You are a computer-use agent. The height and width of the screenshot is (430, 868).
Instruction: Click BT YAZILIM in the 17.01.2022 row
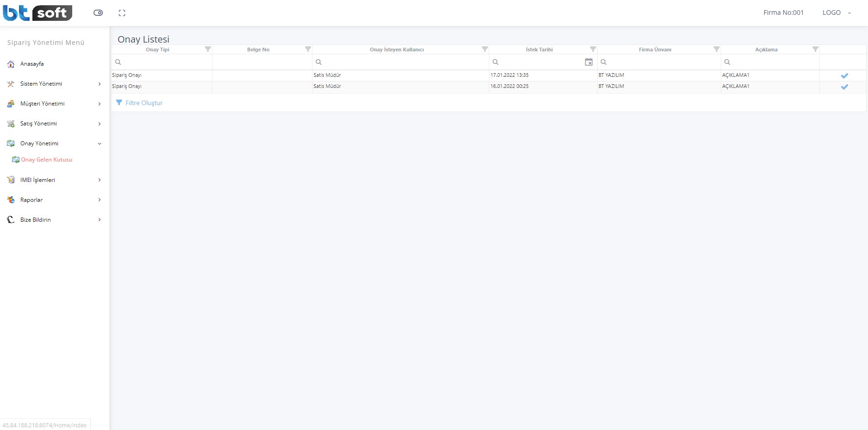(611, 75)
